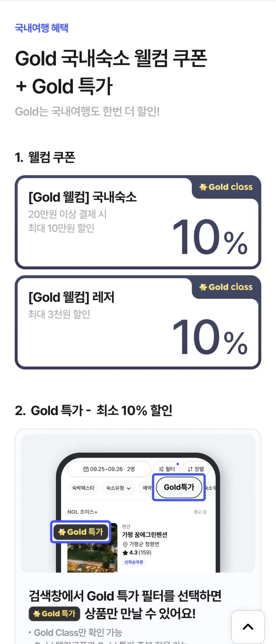Click the 선착순쿠폰 tag
276x644 pixels.
coord(134,562)
